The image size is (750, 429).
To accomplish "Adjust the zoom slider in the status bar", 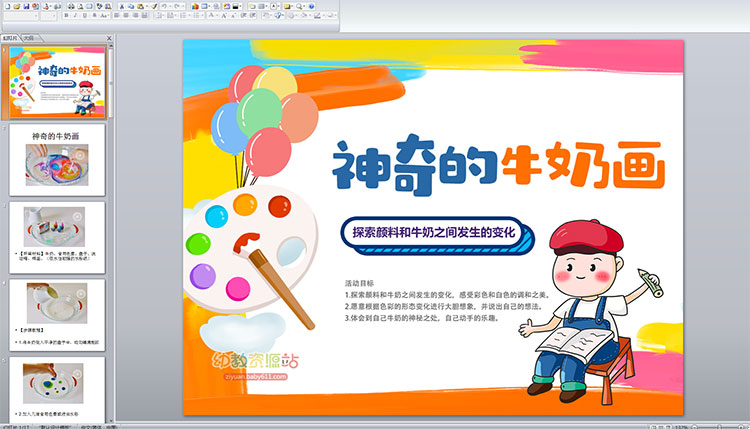I will point(720,426).
